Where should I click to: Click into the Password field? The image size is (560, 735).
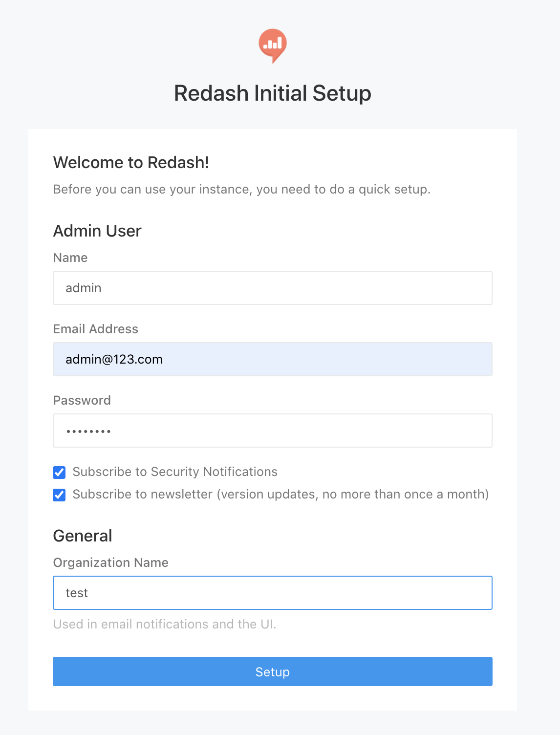[x=272, y=431]
